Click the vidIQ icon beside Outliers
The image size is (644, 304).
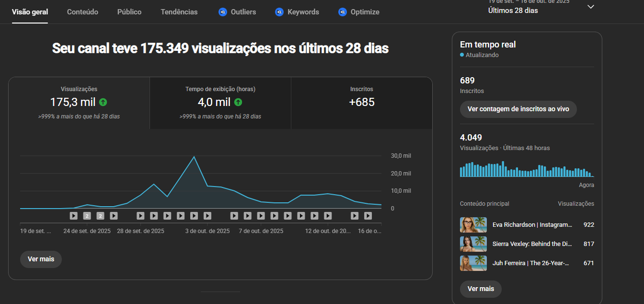(x=222, y=12)
